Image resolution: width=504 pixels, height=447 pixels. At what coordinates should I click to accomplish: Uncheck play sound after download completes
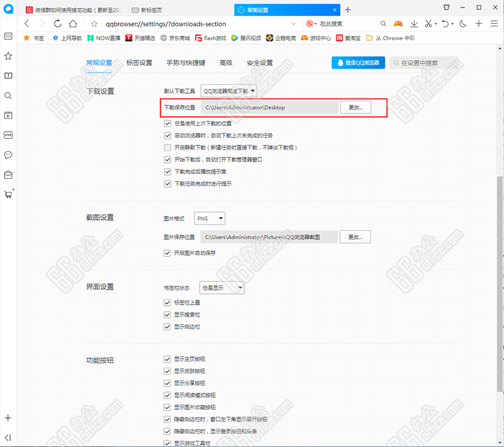(x=168, y=171)
